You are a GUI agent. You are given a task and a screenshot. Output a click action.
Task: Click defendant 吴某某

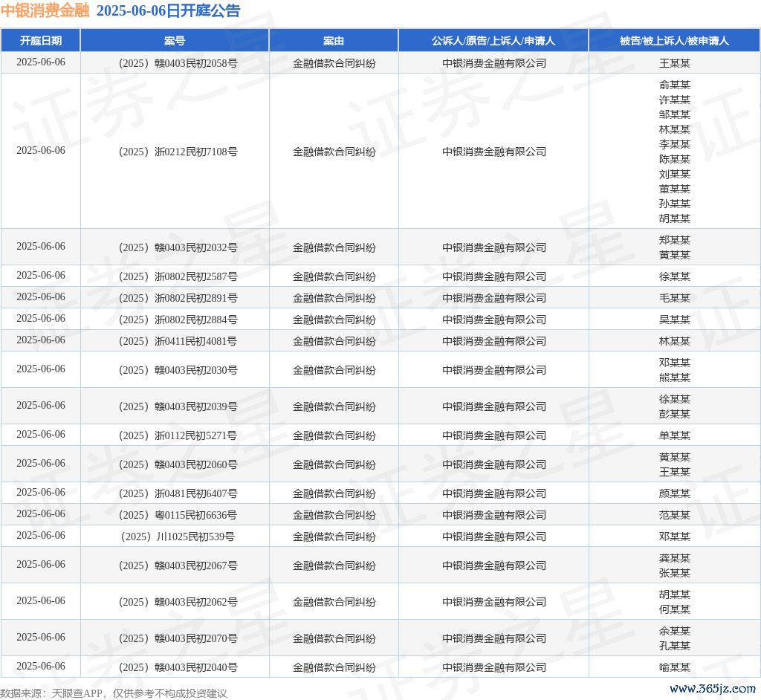coord(675,320)
